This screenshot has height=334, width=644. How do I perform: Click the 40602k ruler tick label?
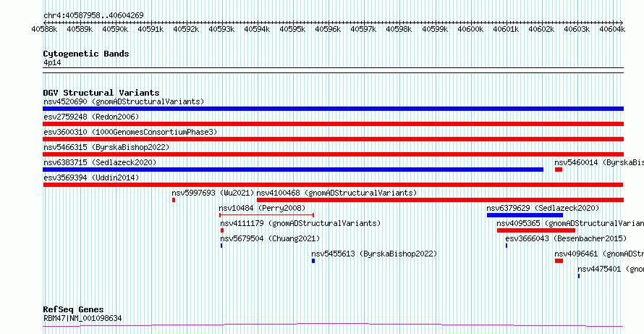pos(540,29)
